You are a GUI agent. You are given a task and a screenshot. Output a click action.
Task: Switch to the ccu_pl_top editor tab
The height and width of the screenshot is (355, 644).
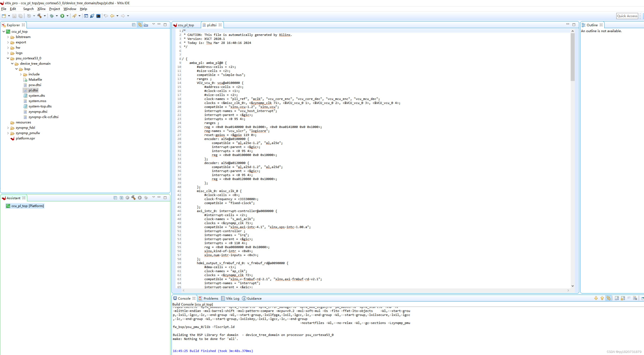click(186, 25)
